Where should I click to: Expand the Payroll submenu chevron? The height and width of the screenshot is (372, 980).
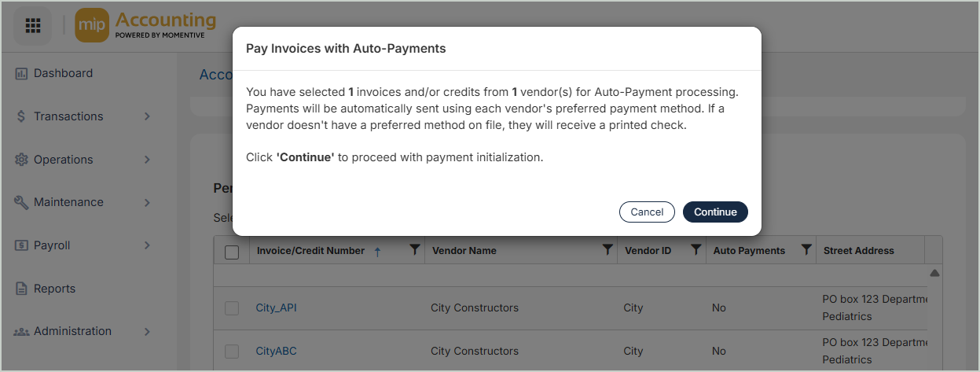point(147,245)
